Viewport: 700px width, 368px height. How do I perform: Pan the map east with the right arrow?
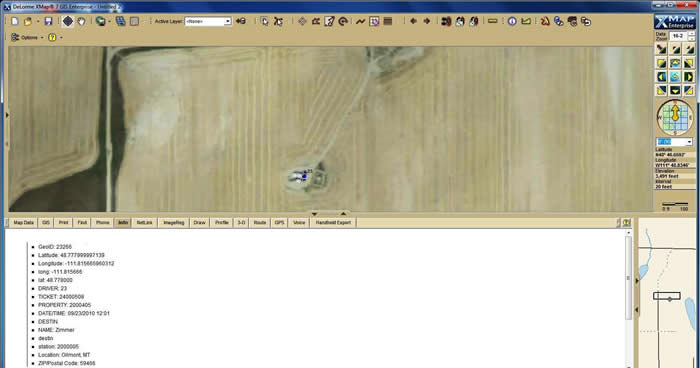coord(688,77)
